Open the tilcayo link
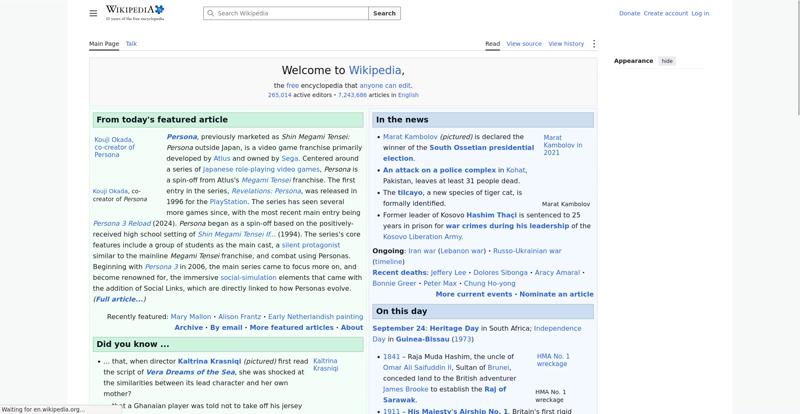 click(410, 192)
